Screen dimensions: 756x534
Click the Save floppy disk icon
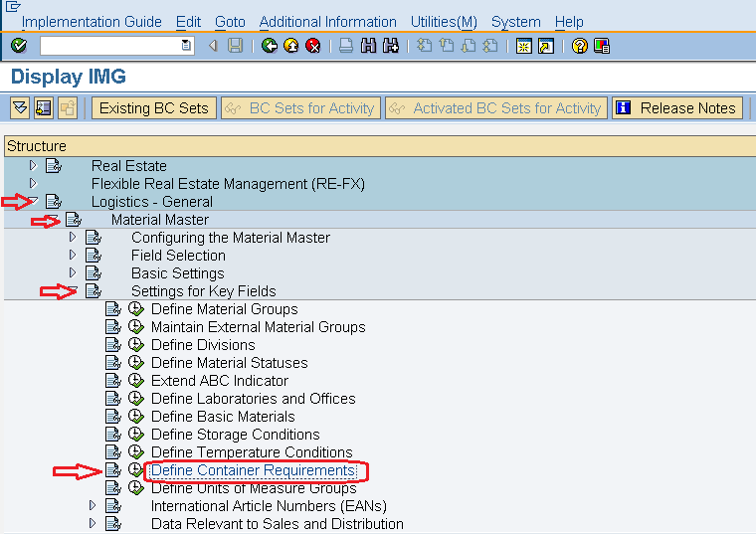(236, 46)
